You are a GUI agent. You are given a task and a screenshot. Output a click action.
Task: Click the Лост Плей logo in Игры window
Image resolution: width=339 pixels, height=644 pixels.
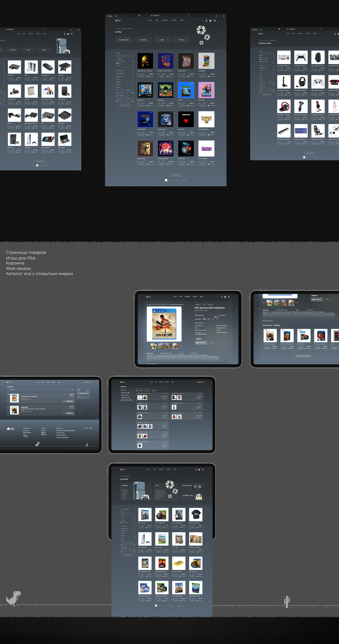click(118, 21)
